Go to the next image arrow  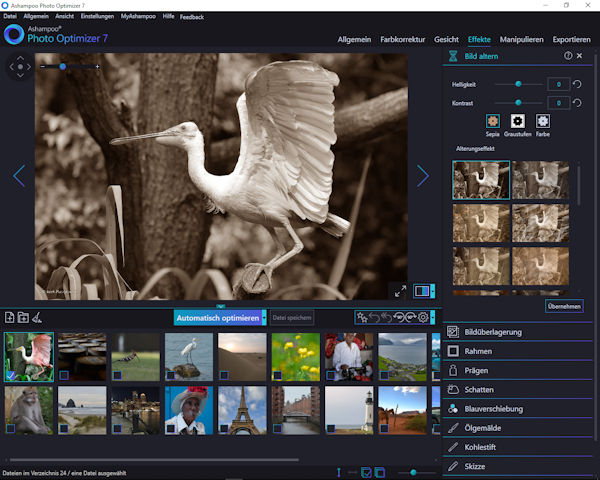(x=423, y=176)
